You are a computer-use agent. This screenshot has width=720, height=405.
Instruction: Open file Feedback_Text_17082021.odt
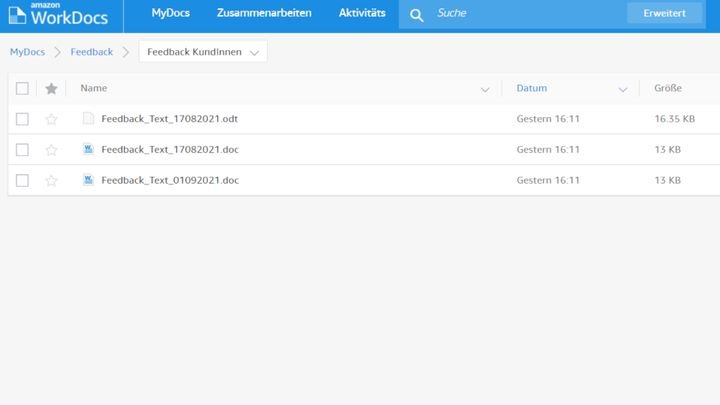point(169,119)
